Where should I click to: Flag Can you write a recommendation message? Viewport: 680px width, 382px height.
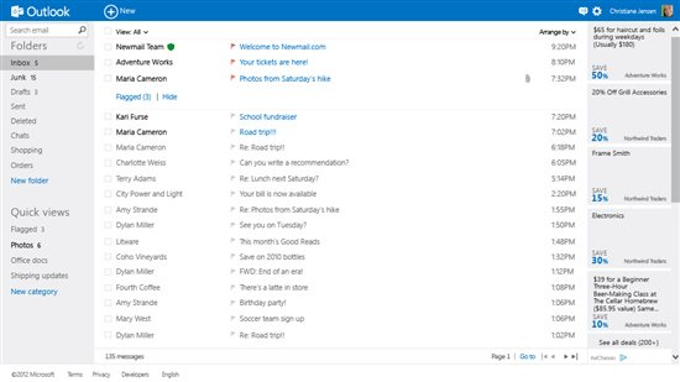pos(232,163)
